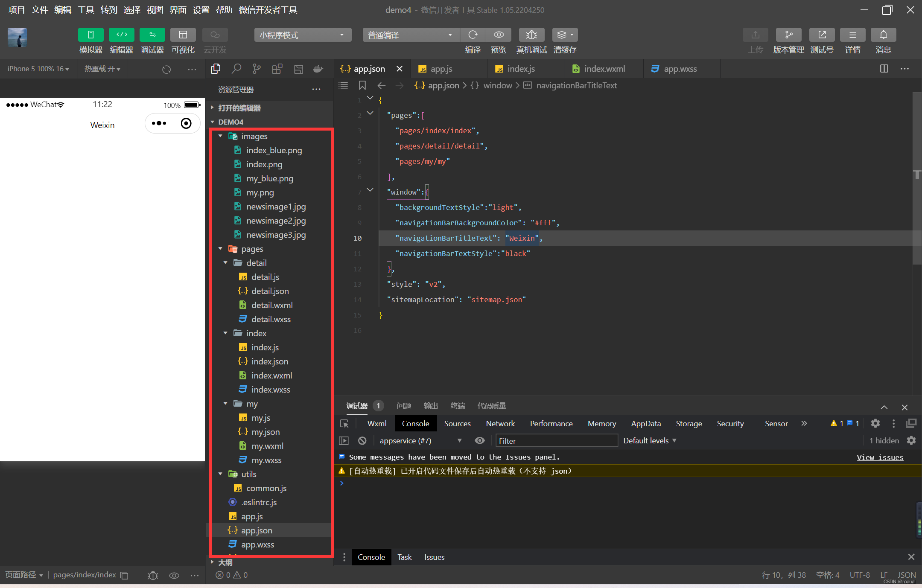
Task: Click split editor icon at top right
Action: [x=884, y=69]
